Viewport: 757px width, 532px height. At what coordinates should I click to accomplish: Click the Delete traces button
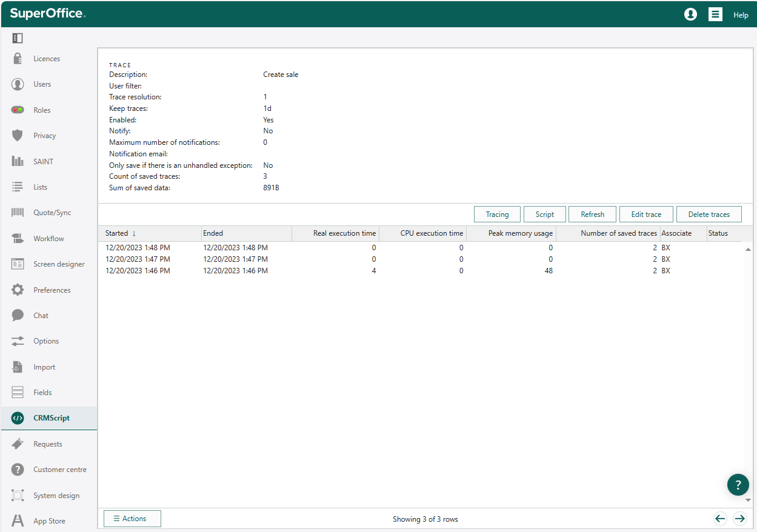click(709, 214)
